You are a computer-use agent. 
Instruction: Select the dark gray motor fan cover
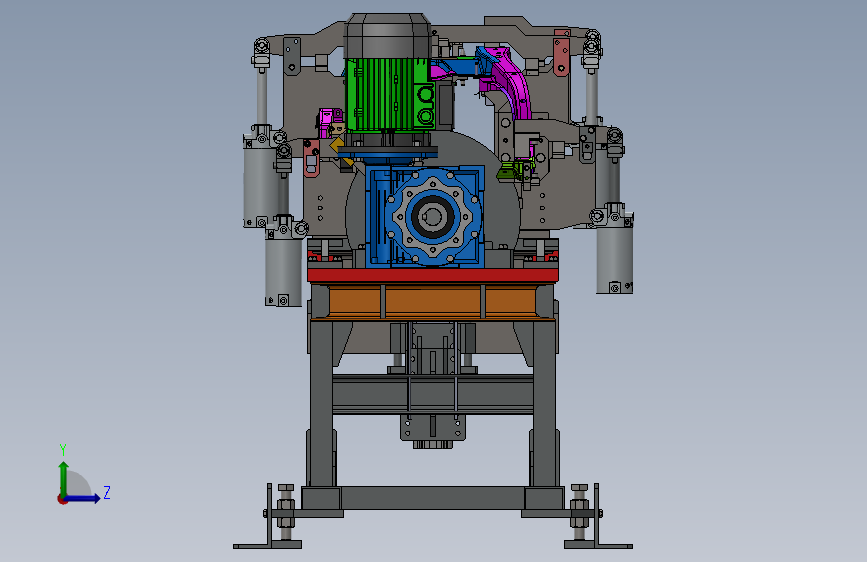[387, 36]
